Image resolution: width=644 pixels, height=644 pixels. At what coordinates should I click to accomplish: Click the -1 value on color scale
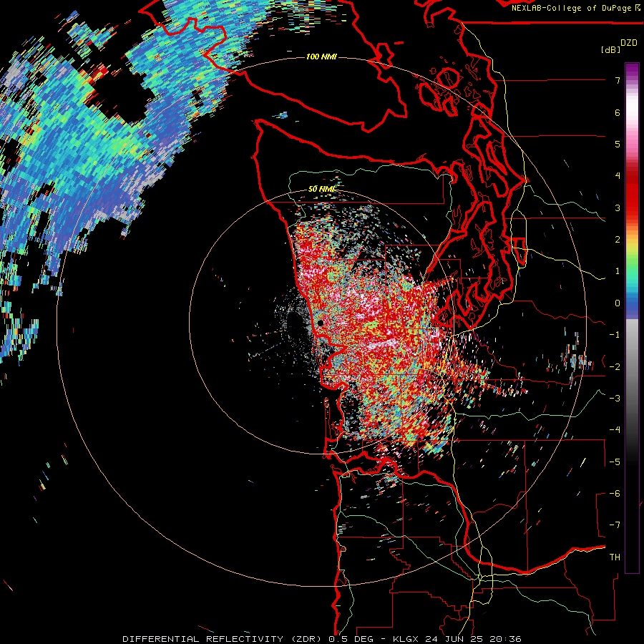pyautogui.click(x=615, y=335)
